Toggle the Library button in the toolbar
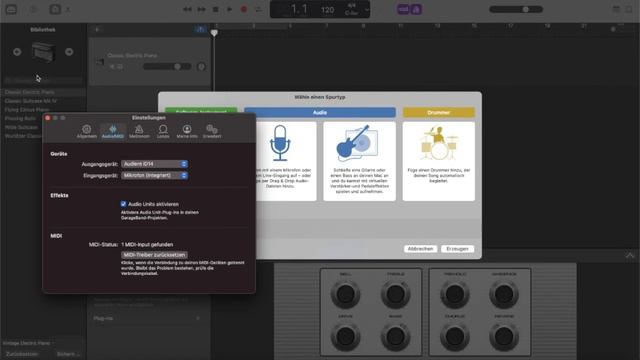 coord(11,9)
